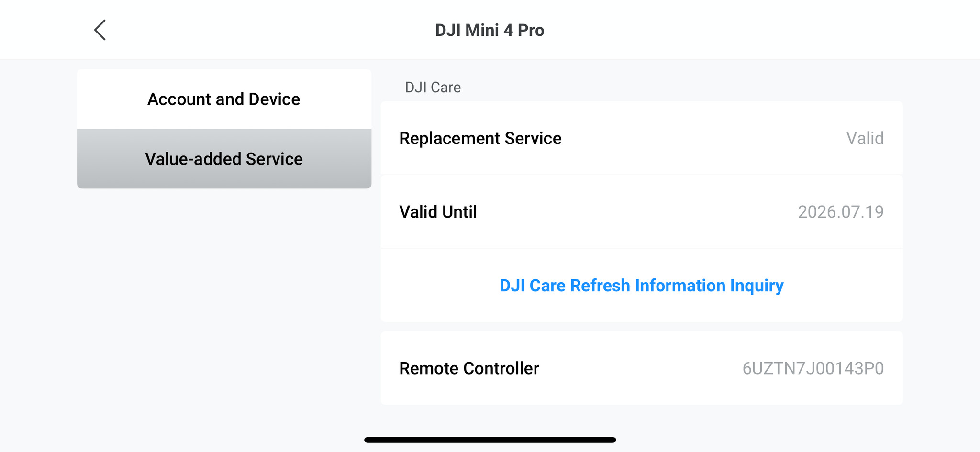Open the Account and Device tab
The width and height of the screenshot is (980, 452).
[x=224, y=99]
